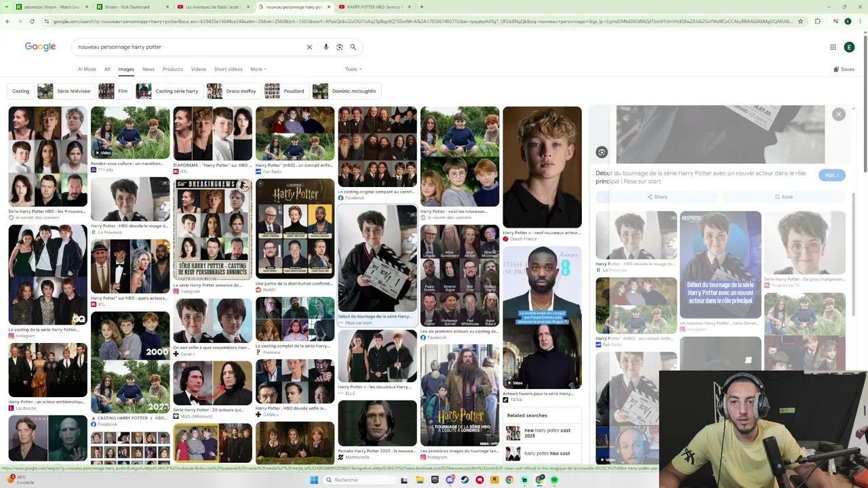The height and width of the screenshot is (488, 868).
Task: Apply the Poudlard filter chip
Action: (x=286, y=91)
